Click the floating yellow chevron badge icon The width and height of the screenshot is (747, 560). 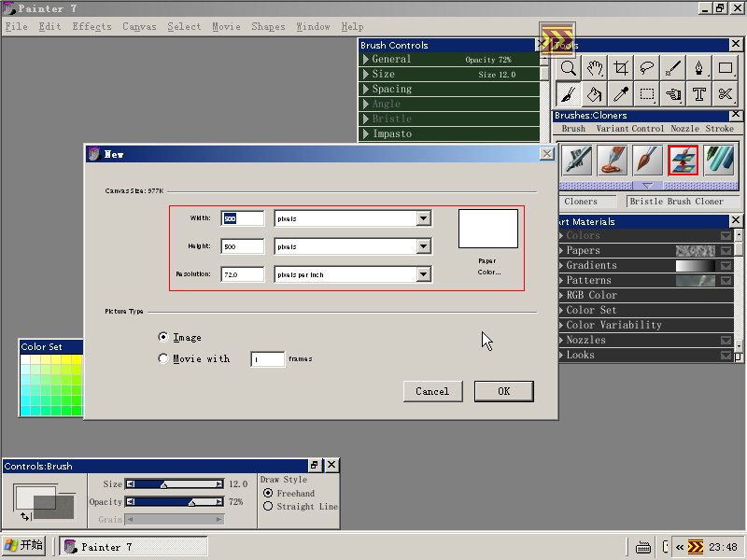point(557,39)
